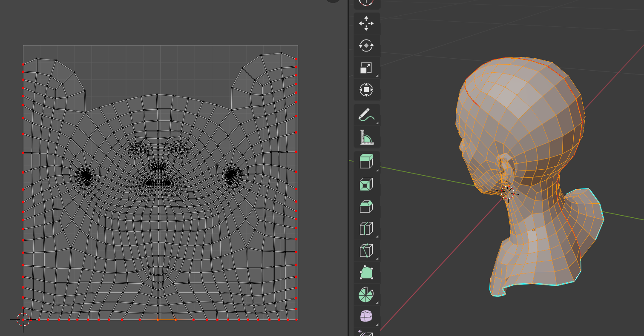Activate the Poly Build tool
This screenshot has width=644, height=336.
click(366, 273)
